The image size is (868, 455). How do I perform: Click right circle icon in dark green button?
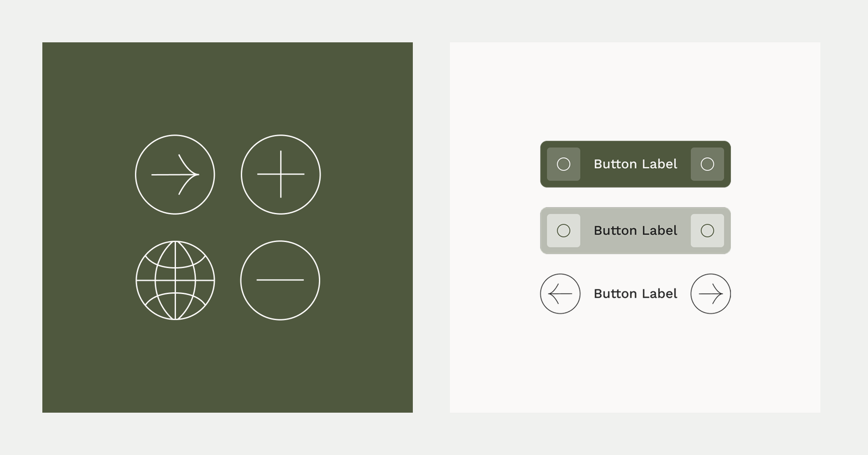click(x=707, y=164)
